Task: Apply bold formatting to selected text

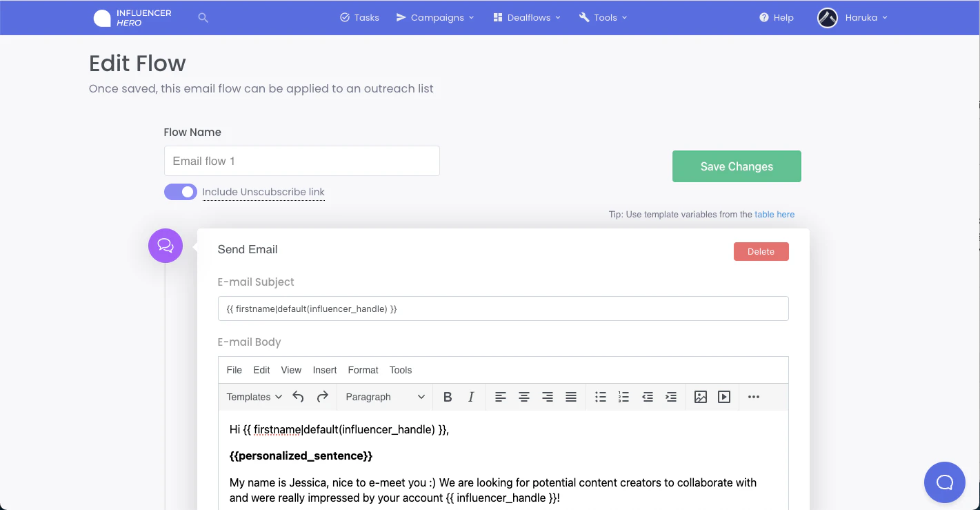Action: point(448,397)
